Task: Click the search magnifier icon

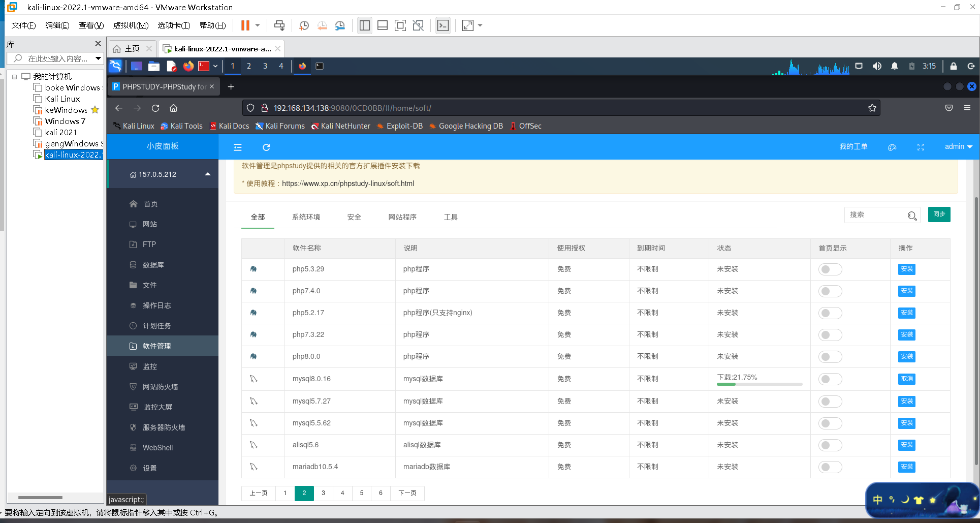Action: point(912,216)
